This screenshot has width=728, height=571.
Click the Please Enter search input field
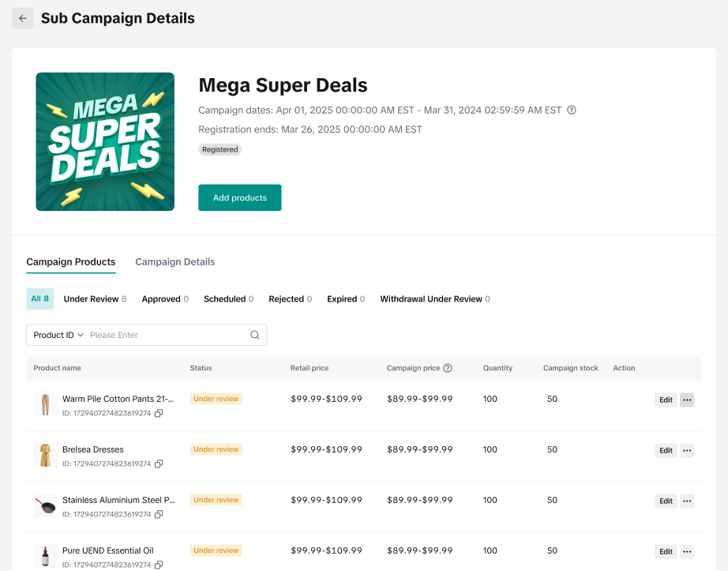tap(166, 335)
